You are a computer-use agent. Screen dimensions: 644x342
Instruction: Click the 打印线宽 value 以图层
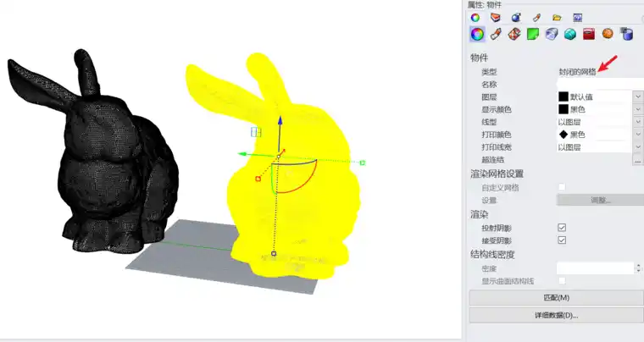(569, 147)
